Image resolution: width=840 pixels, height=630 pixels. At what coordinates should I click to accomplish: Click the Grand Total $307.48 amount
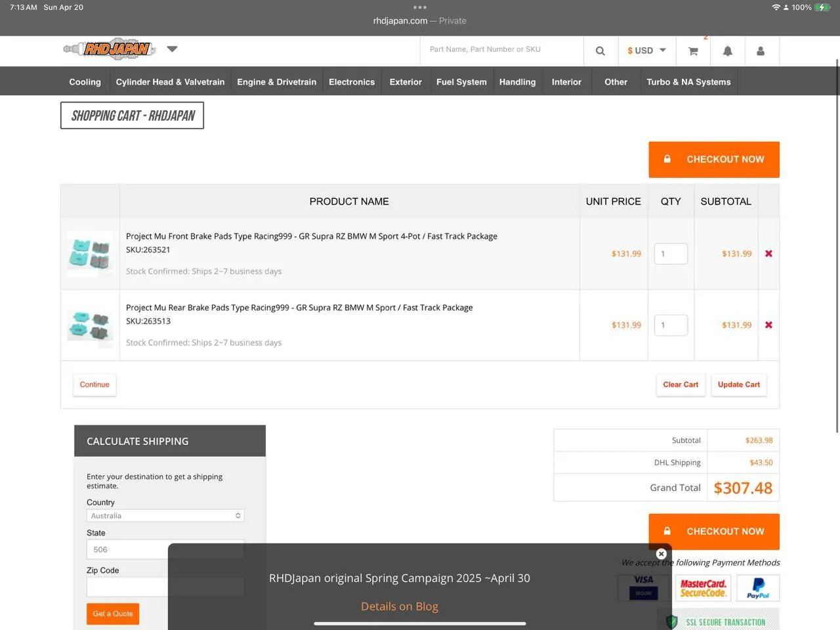click(x=743, y=488)
